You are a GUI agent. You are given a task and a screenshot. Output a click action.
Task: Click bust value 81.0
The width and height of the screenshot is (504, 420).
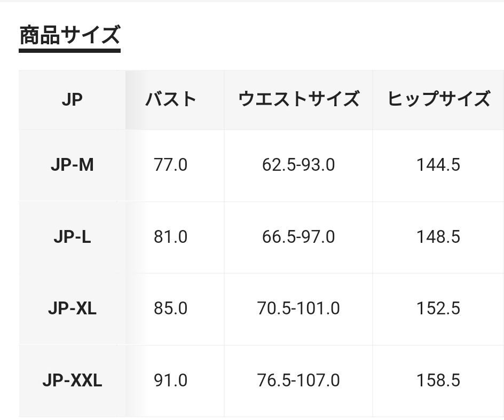pyautogui.click(x=171, y=237)
